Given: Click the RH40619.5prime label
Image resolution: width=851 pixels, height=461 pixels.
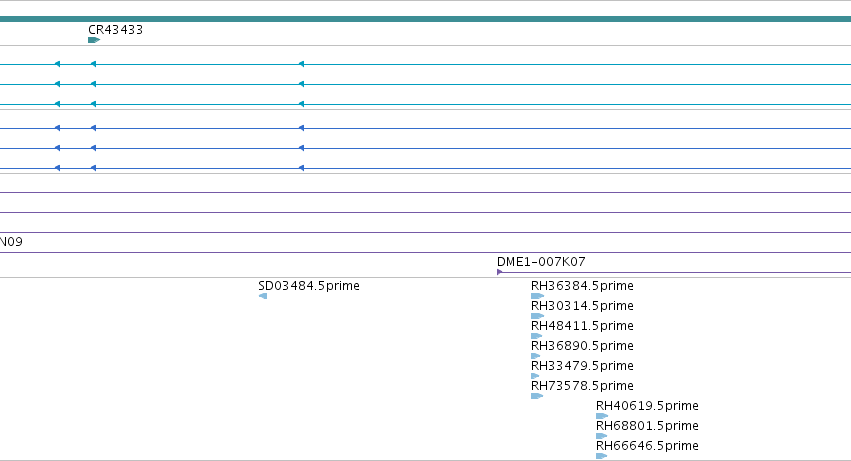Looking at the screenshot, I should click(647, 406).
